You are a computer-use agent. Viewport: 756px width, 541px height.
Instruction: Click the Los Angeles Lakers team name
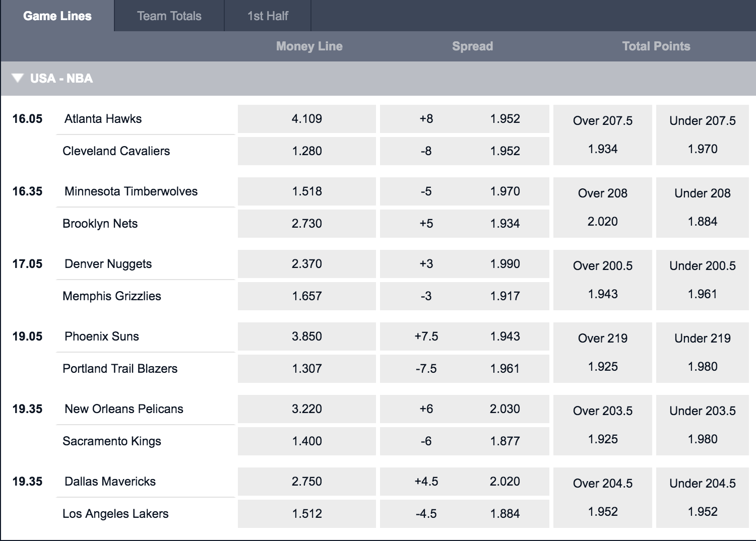(115, 514)
